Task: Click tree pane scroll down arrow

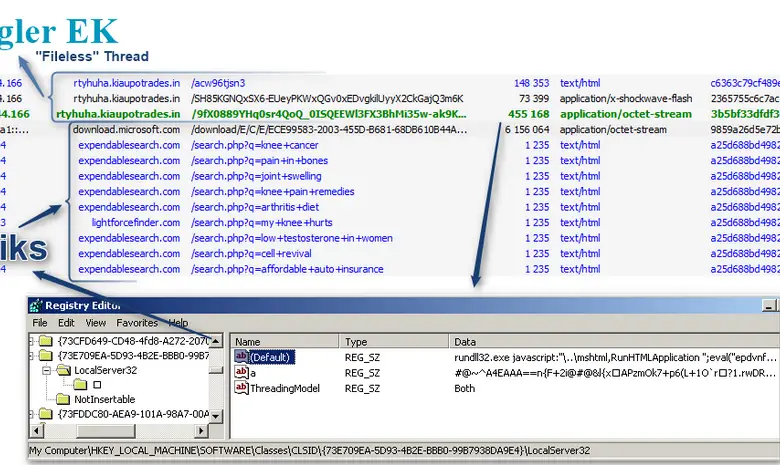Action: [216, 416]
